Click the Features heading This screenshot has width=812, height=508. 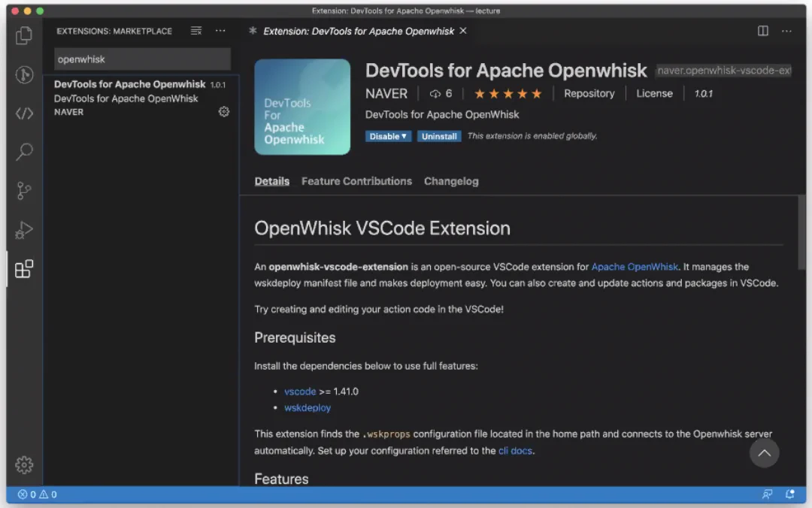(x=281, y=479)
